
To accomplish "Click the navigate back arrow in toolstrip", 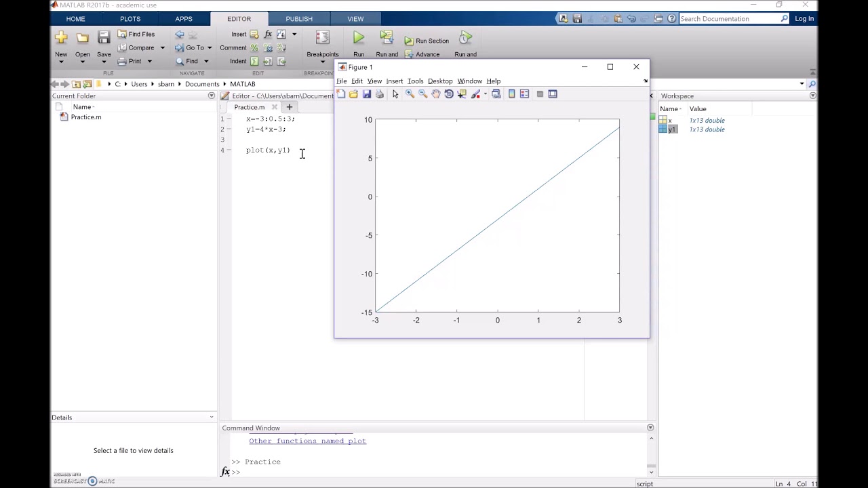I will coord(179,34).
